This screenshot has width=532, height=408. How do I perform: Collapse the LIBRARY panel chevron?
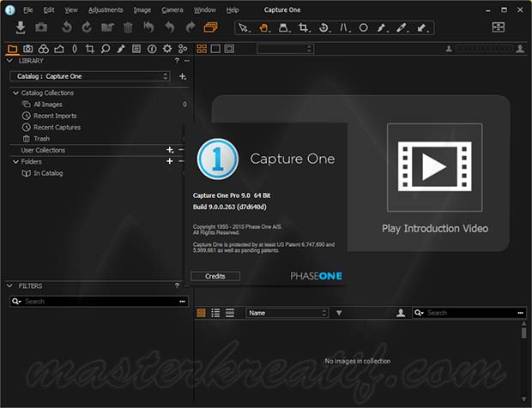[9, 61]
